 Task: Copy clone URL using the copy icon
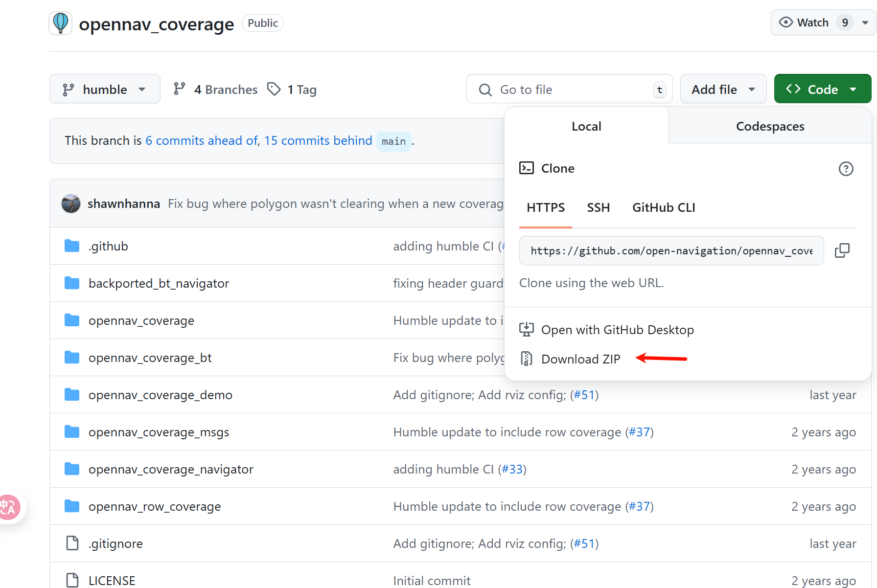pyautogui.click(x=843, y=250)
